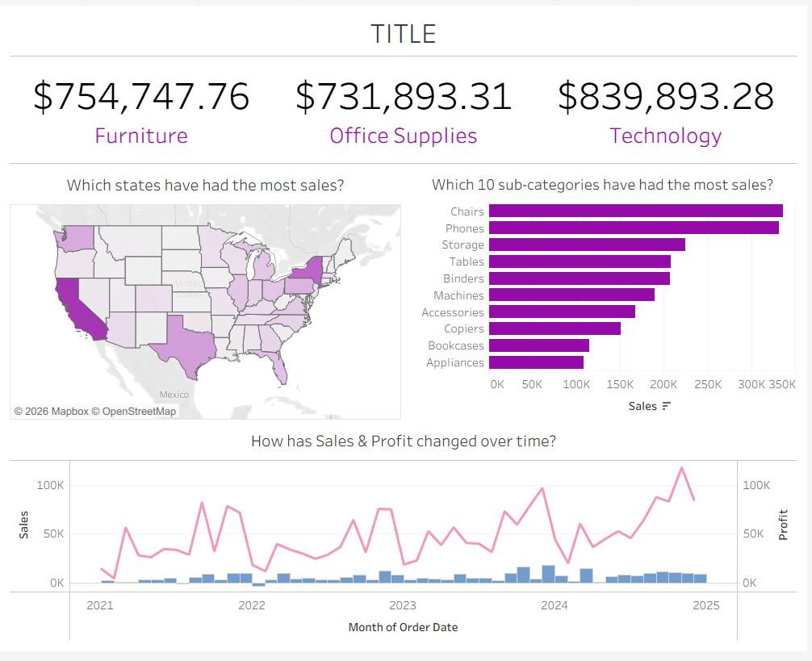Select the Month of Order Date axis title
The height and width of the screenshot is (661, 812).
[x=403, y=626]
